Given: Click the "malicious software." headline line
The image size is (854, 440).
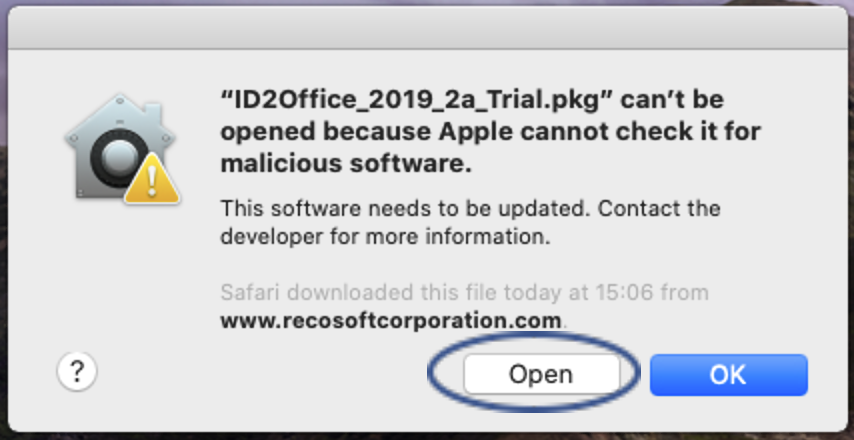Looking at the screenshot, I should coord(346,163).
